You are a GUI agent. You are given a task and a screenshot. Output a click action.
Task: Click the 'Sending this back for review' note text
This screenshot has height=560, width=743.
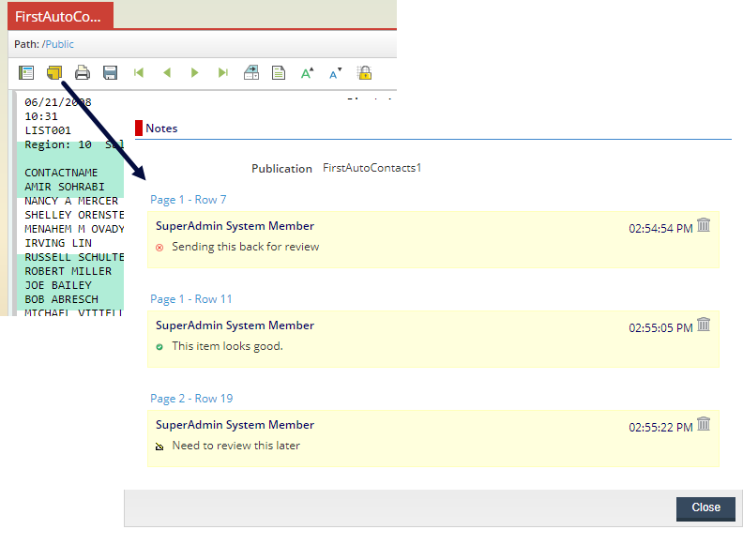pyautogui.click(x=246, y=247)
